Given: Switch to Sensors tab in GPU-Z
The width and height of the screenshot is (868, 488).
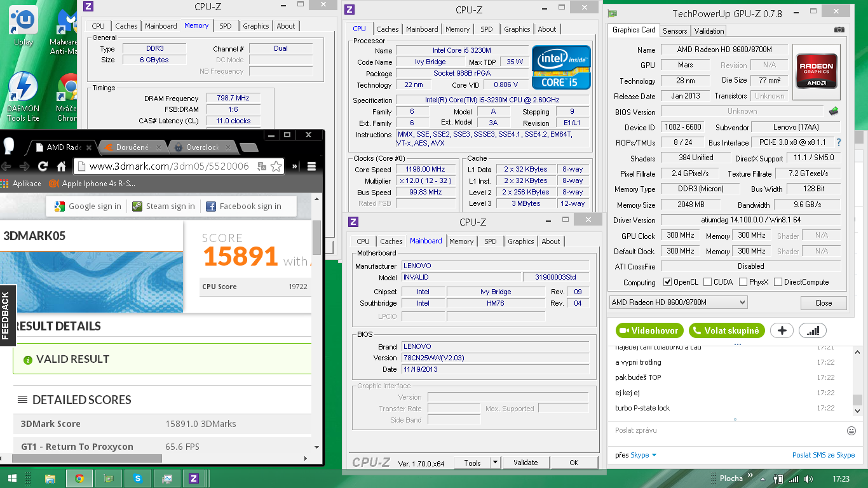Looking at the screenshot, I should tap(675, 30).
